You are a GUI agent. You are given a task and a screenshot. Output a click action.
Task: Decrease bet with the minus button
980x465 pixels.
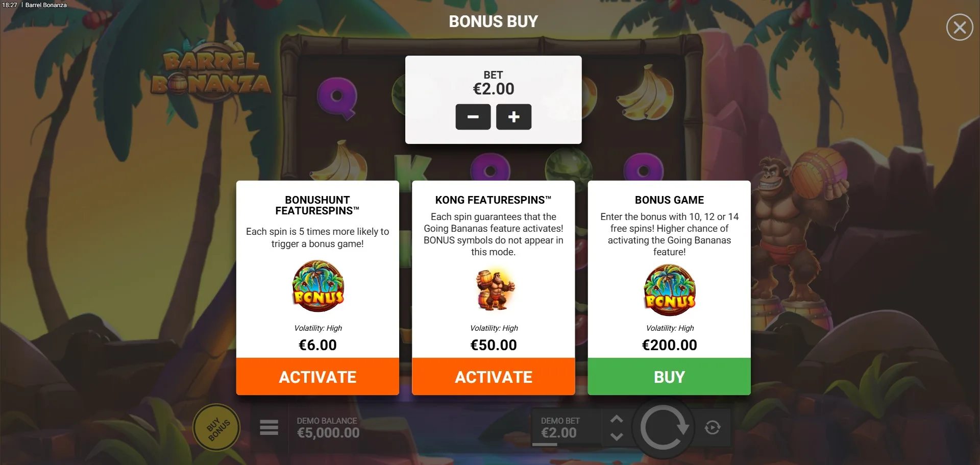coord(473,117)
